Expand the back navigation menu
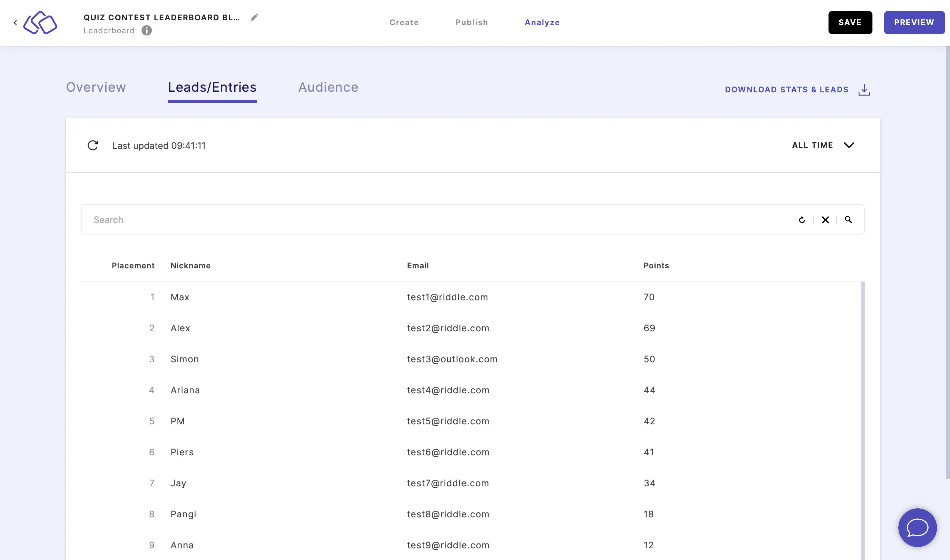This screenshot has height=560, width=950. pyautogui.click(x=15, y=22)
